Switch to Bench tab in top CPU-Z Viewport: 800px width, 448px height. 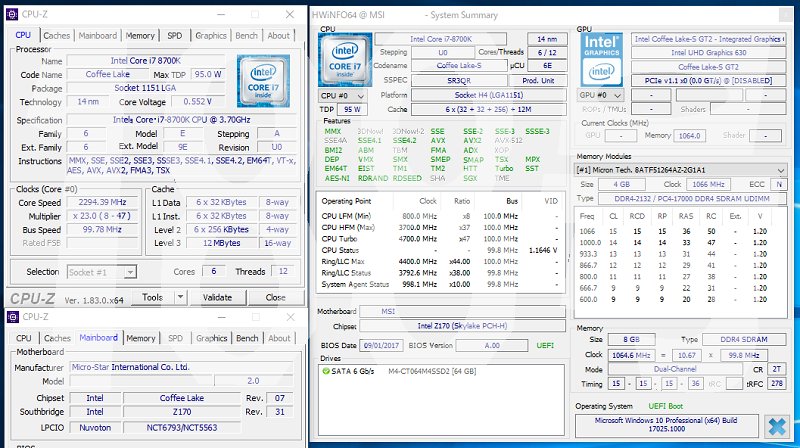pyautogui.click(x=246, y=35)
